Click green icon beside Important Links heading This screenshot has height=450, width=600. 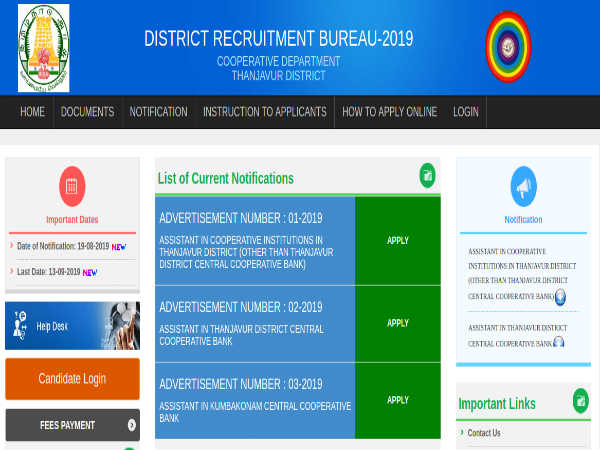pyautogui.click(x=581, y=401)
